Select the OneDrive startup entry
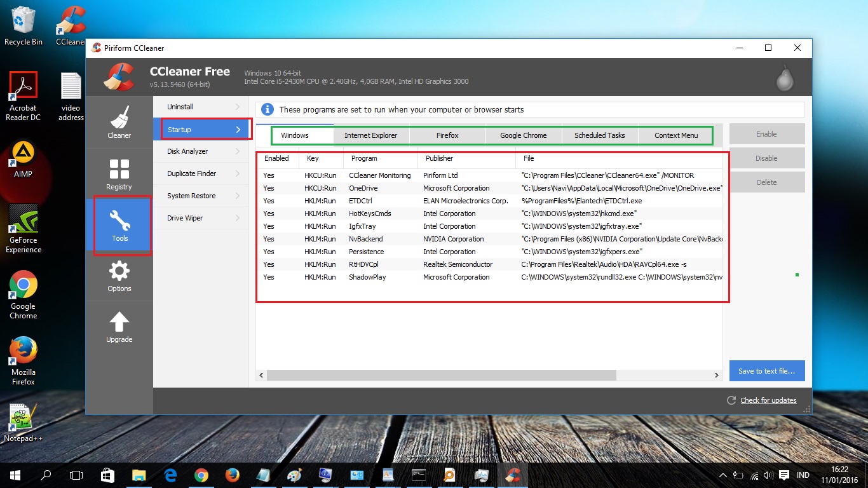Viewport: 868px width, 488px height. [489, 188]
